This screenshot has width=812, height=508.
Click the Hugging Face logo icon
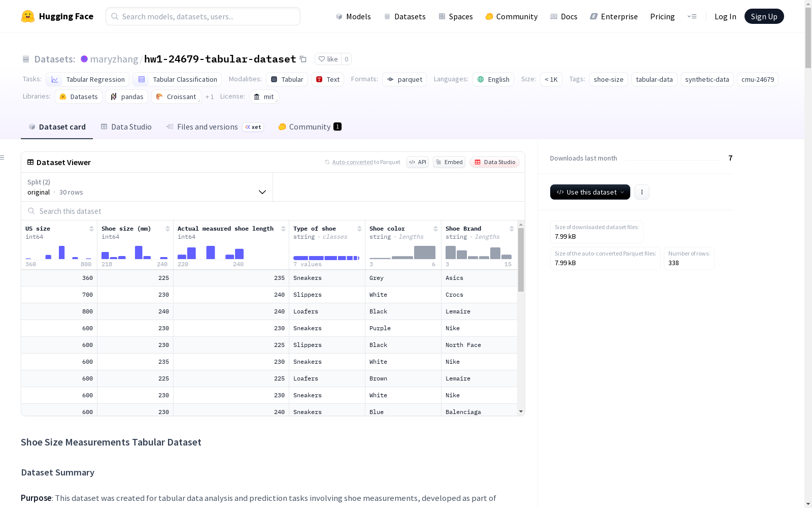28,16
